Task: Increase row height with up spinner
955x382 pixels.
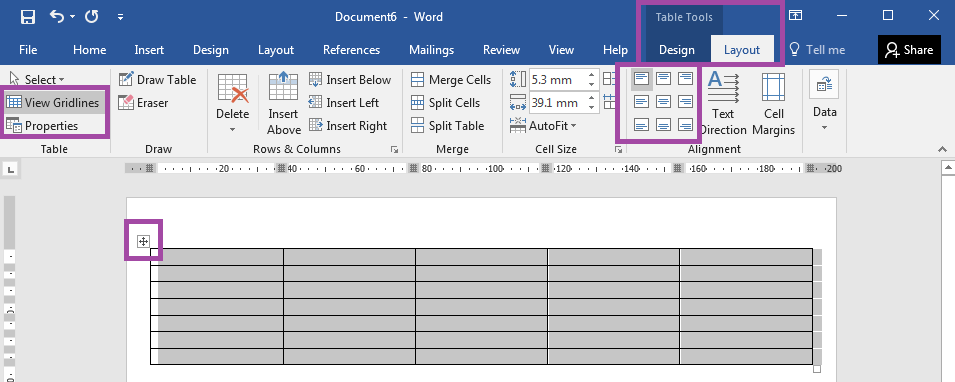Action: (591, 75)
